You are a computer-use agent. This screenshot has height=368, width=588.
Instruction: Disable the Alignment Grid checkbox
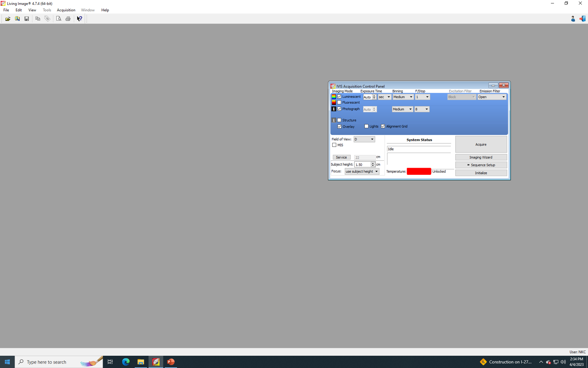pos(383,126)
